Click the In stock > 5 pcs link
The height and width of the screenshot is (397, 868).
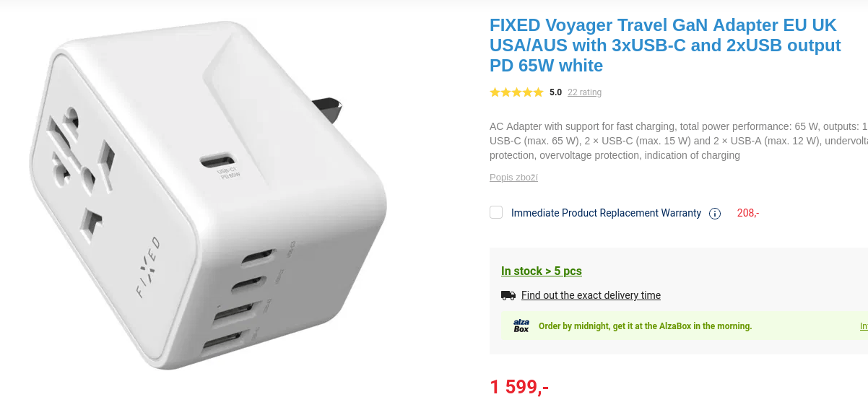tap(542, 271)
